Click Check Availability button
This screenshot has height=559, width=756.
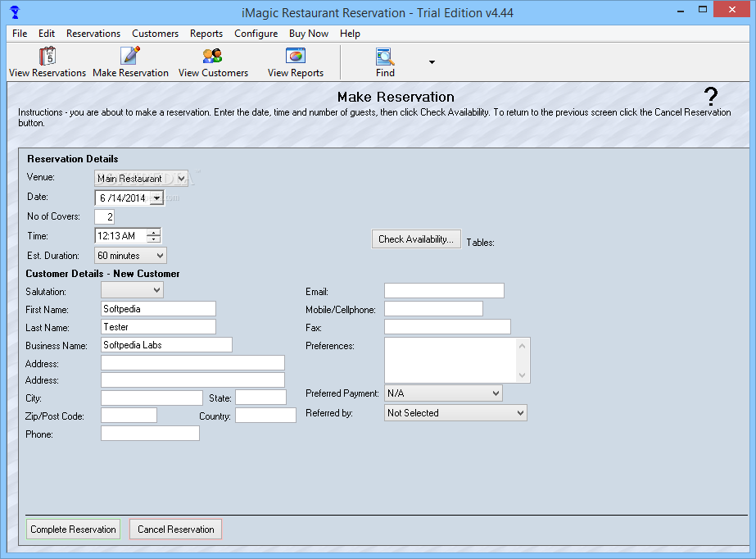coord(416,239)
